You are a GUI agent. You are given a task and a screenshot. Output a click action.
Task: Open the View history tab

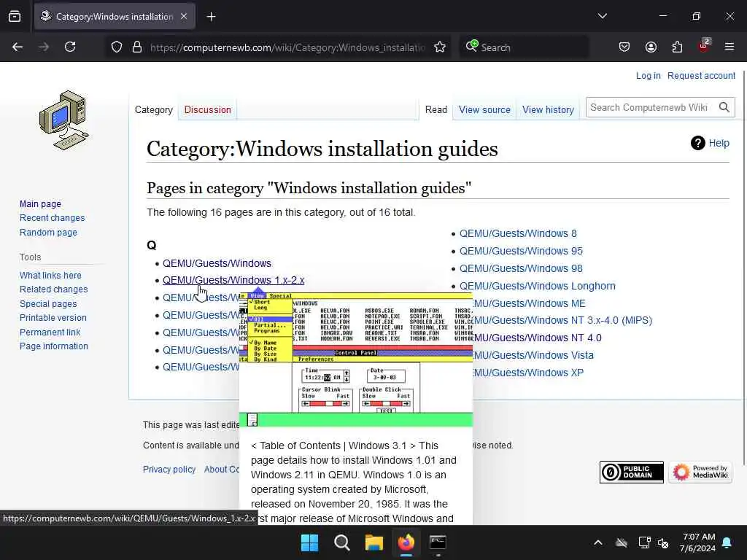(x=548, y=110)
